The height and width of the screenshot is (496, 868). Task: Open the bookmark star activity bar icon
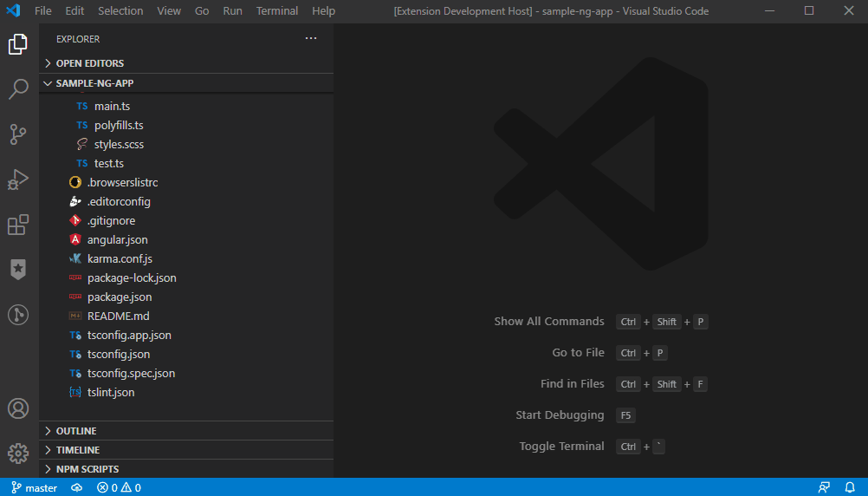(17, 270)
